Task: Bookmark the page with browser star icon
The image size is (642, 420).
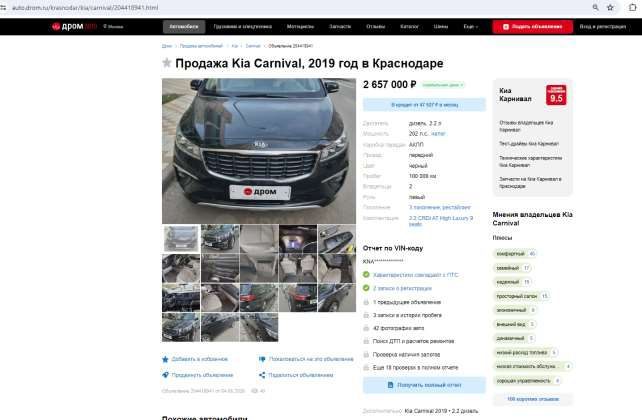Action: coord(610,7)
